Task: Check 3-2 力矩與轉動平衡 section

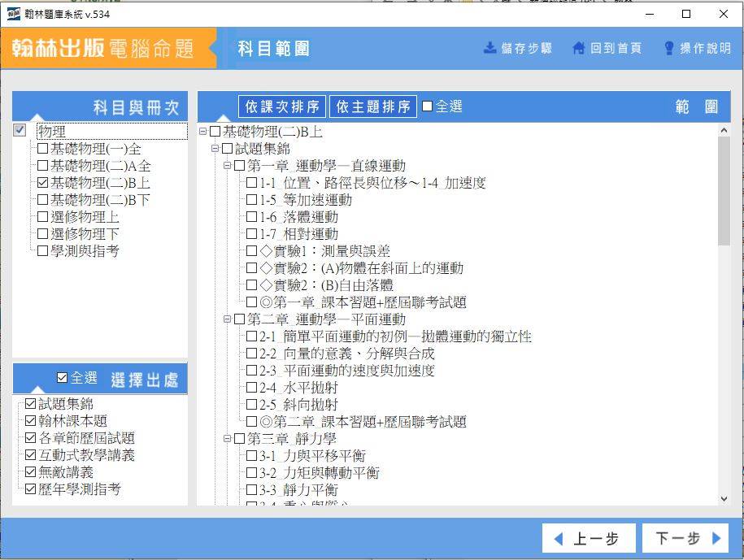Action: click(251, 473)
